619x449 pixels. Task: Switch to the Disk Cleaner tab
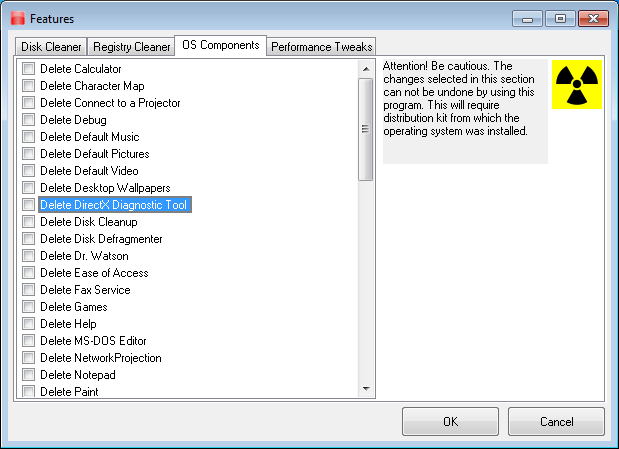51,46
